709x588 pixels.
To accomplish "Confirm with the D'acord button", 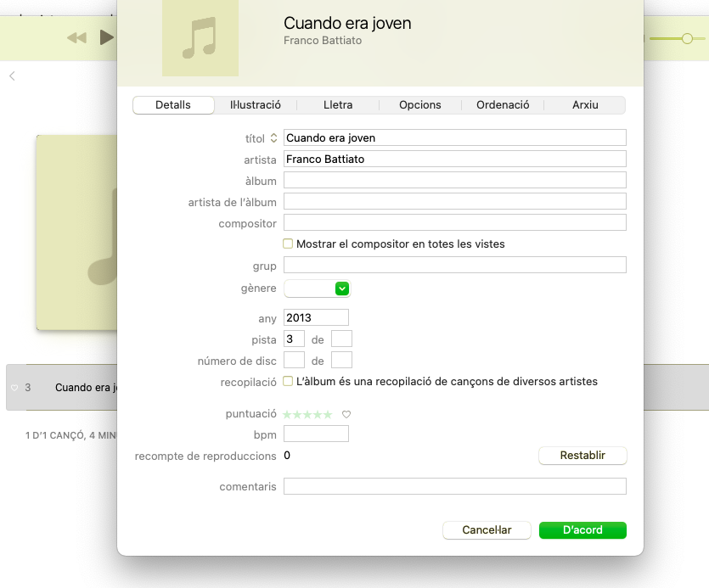I will 582,530.
